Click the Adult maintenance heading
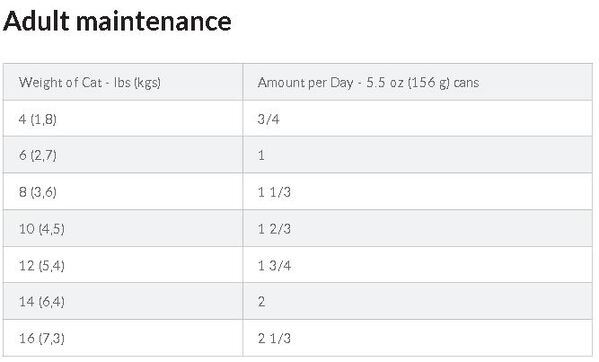 pos(117,21)
